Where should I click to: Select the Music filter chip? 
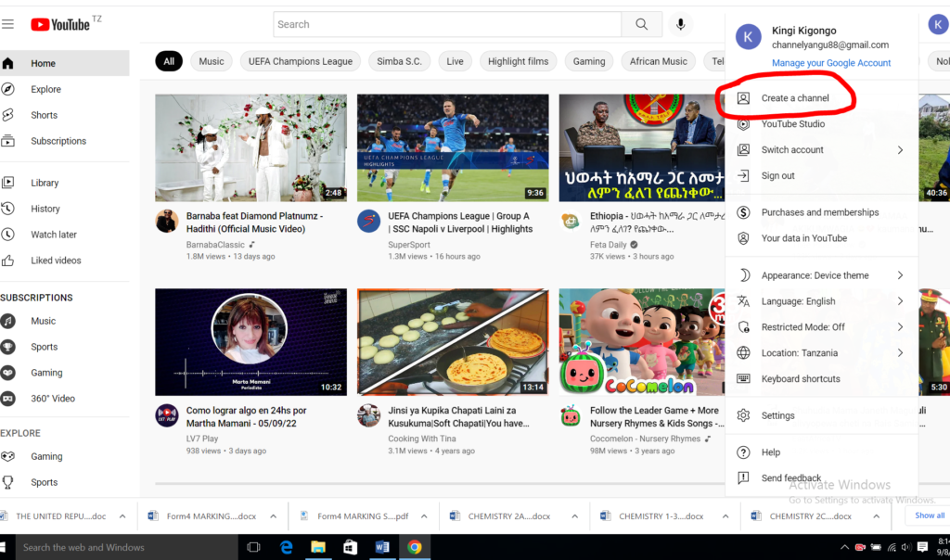coord(211,61)
